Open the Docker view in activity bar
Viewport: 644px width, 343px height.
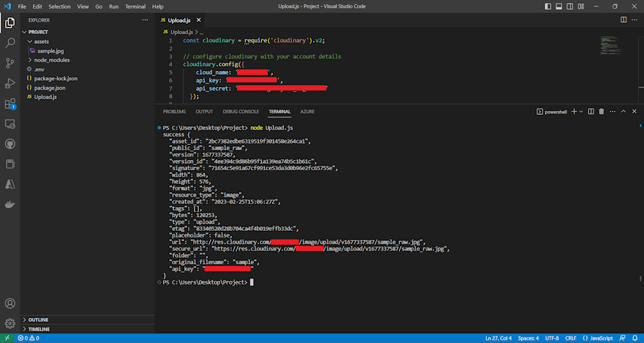tap(10, 204)
